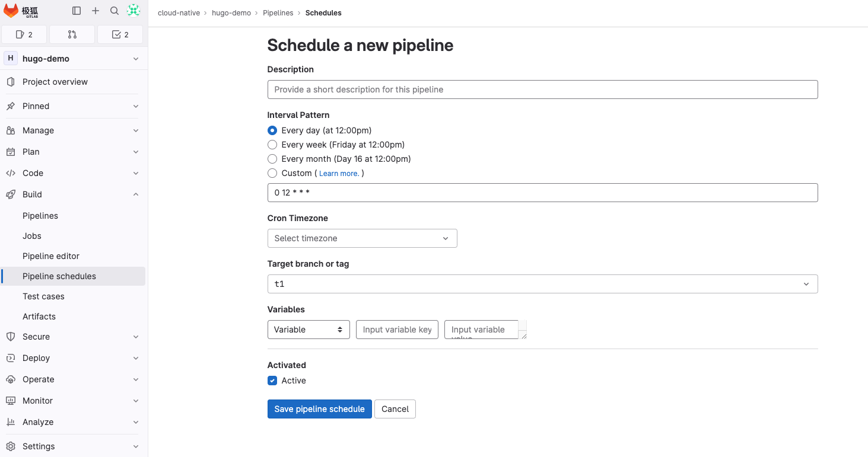Open search with the magnifier icon
868x457 pixels.
point(115,11)
